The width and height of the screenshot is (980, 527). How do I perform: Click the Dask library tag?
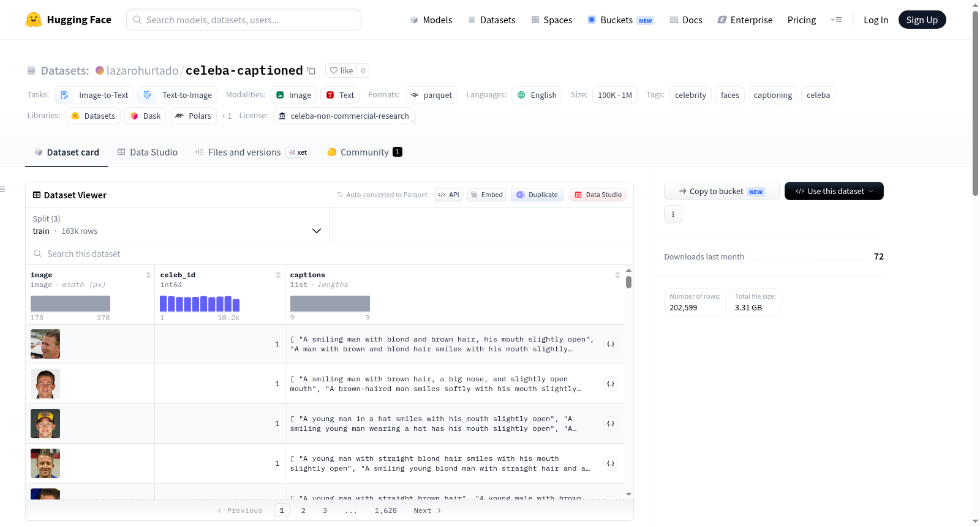(145, 116)
